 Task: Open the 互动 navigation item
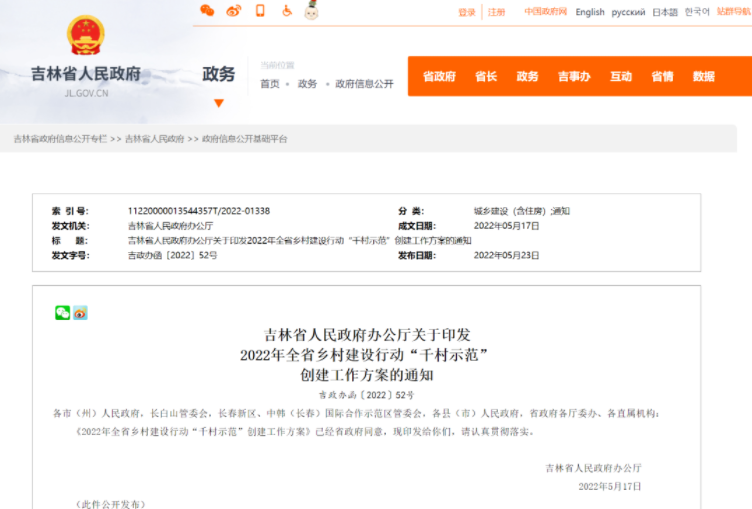tap(621, 77)
